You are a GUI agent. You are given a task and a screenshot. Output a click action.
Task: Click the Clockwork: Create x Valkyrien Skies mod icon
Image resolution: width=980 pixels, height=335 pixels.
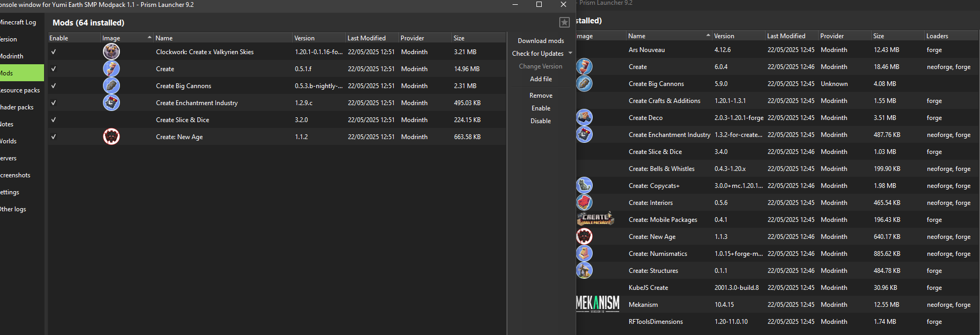pyautogui.click(x=111, y=51)
